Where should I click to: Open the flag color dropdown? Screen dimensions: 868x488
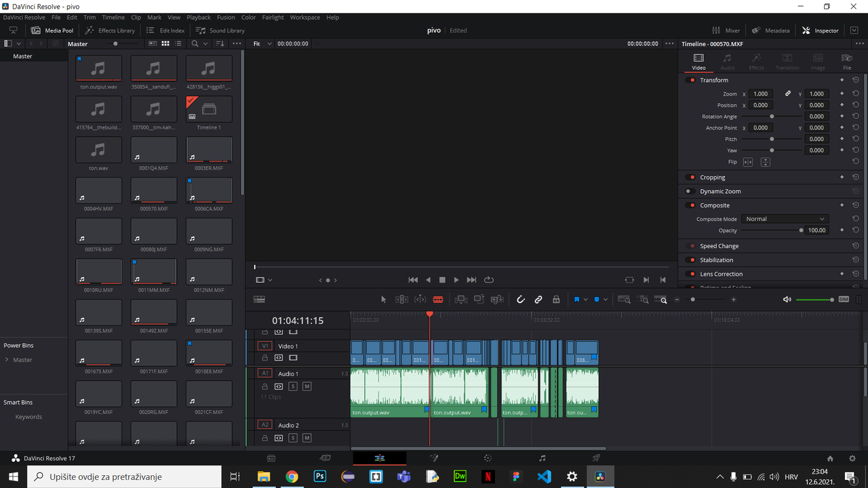click(585, 300)
